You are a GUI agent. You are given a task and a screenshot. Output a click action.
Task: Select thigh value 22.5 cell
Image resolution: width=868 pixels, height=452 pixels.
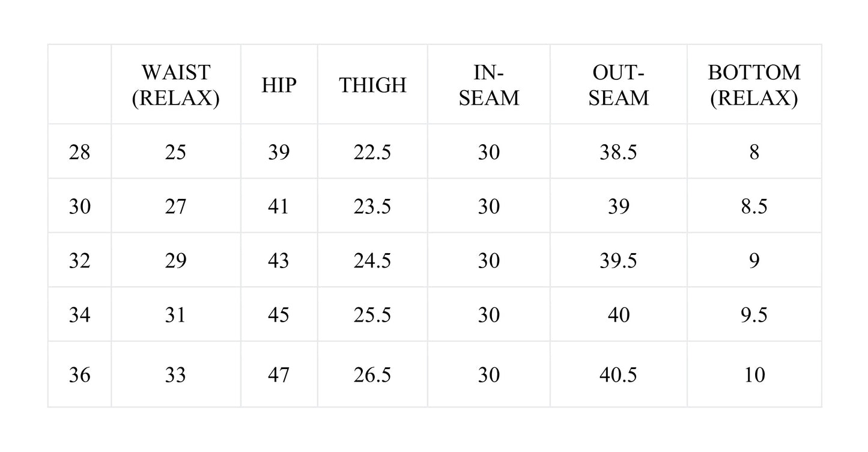click(372, 152)
